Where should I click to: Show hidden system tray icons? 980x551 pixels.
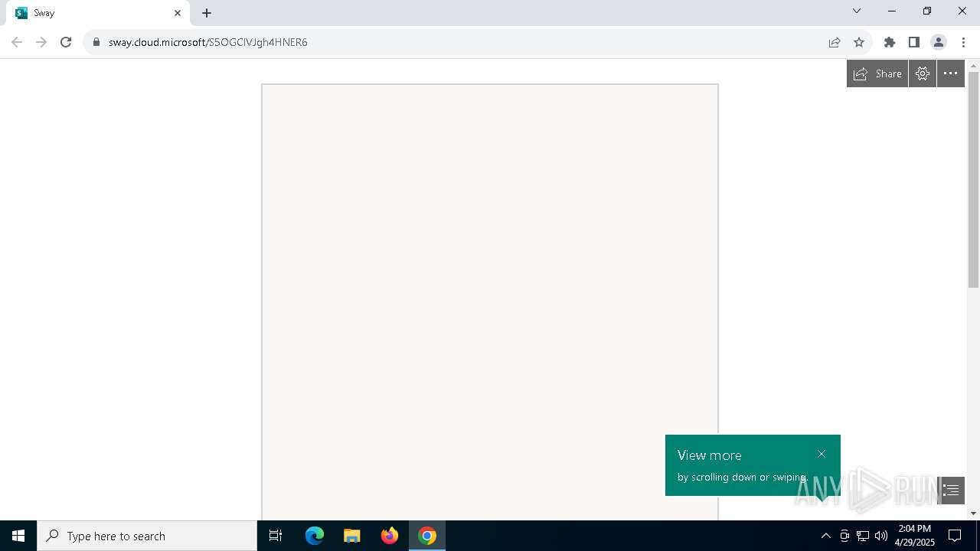coord(825,536)
